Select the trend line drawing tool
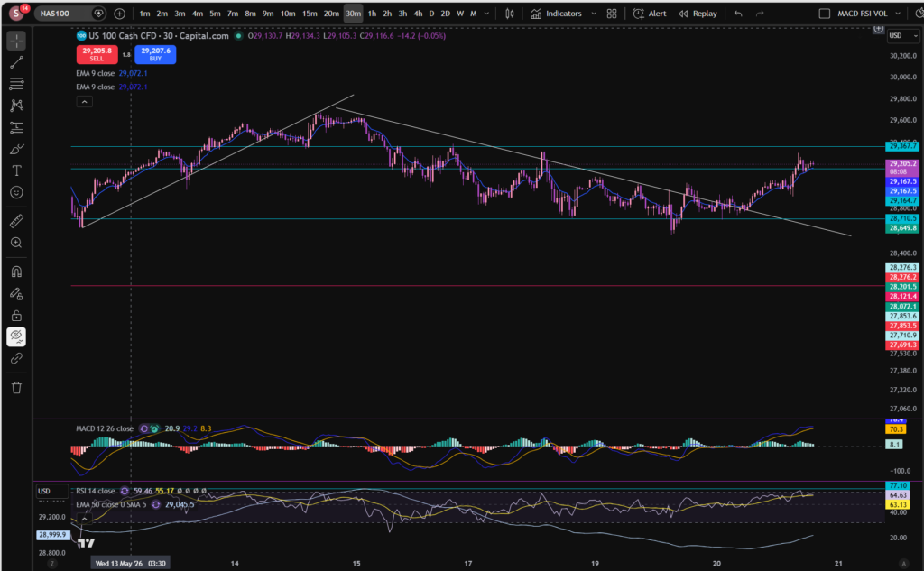 point(16,62)
